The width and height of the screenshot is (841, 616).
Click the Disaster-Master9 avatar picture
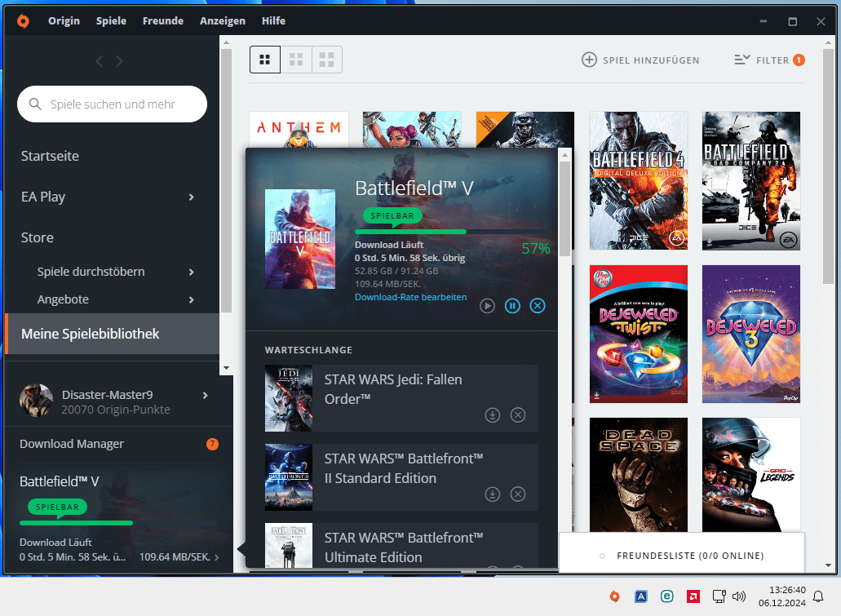pyautogui.click(x=36, y=401)
